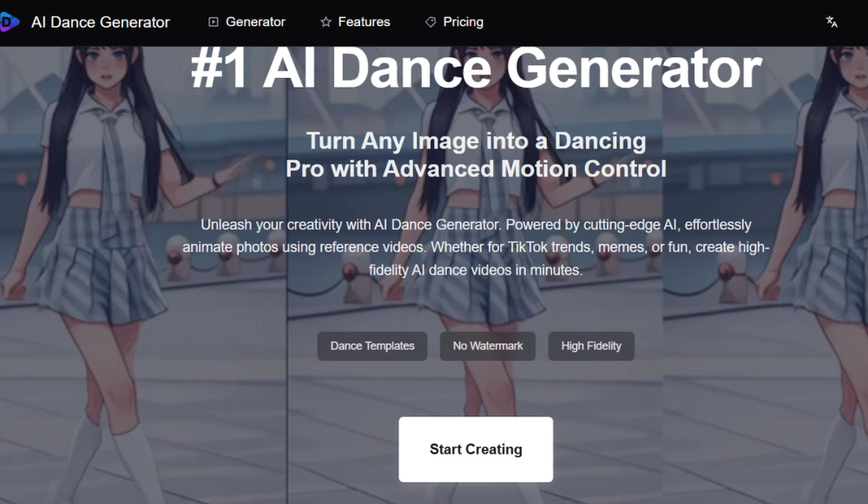Go to the Generator menu item

(255, 23)
